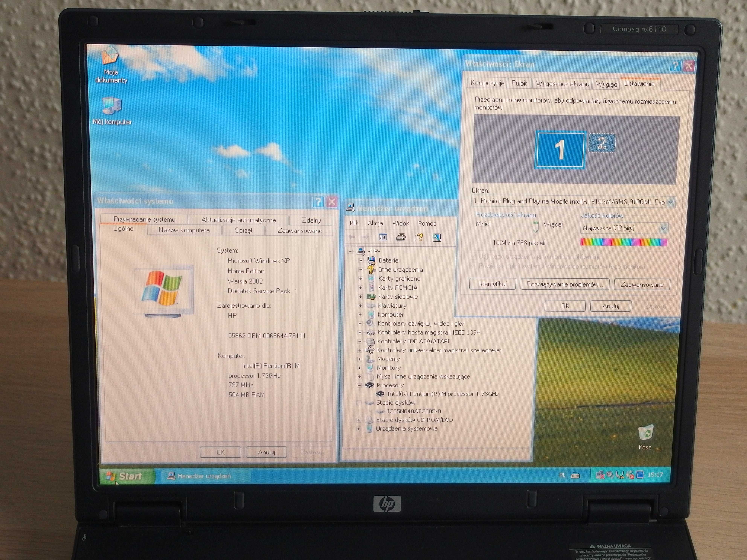Open the Jakość kolorów dropdown
The image size is (747, 560).
663,228
